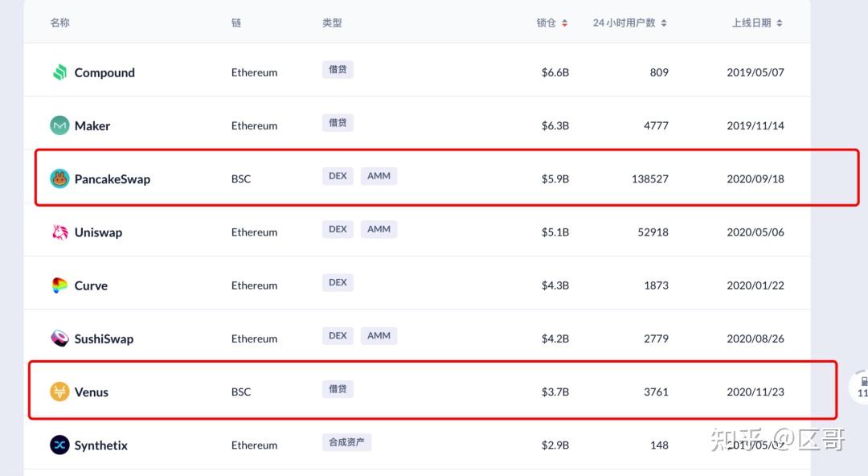Viewport: 868px width, 476px height.
Task: Click the Maker protocol logo icon
Action: coord(59,125)
